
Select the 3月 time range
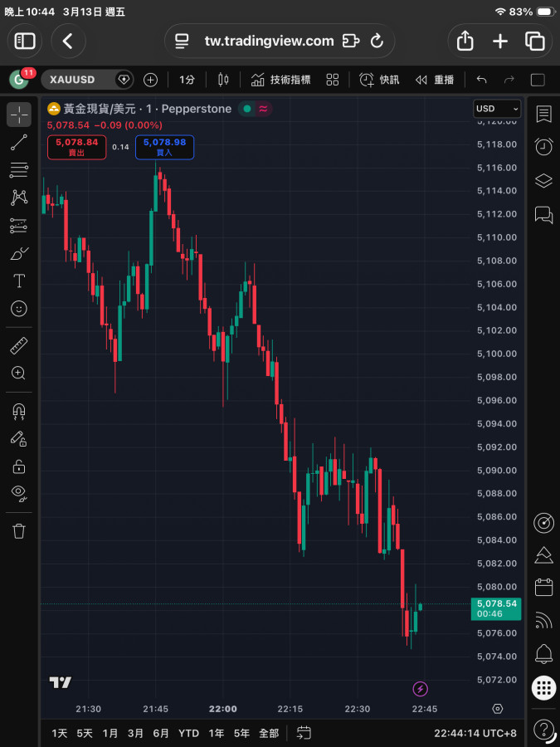point(135,733)
